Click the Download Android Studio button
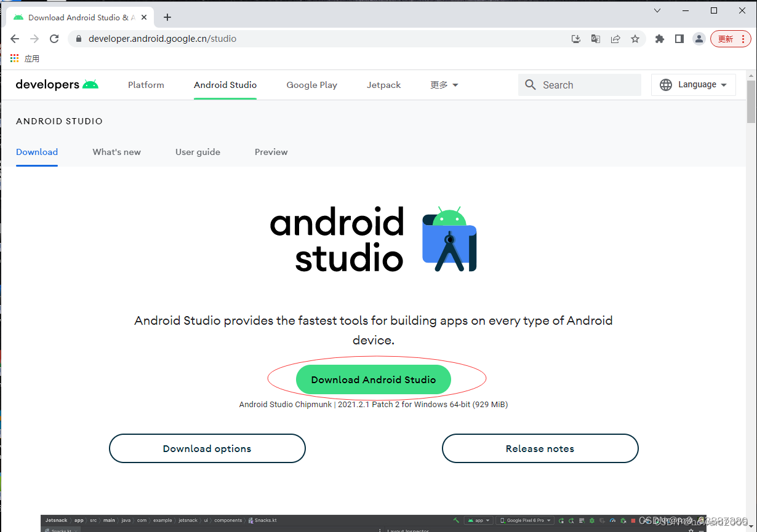757x532 pixels. (x=374, y=379)
